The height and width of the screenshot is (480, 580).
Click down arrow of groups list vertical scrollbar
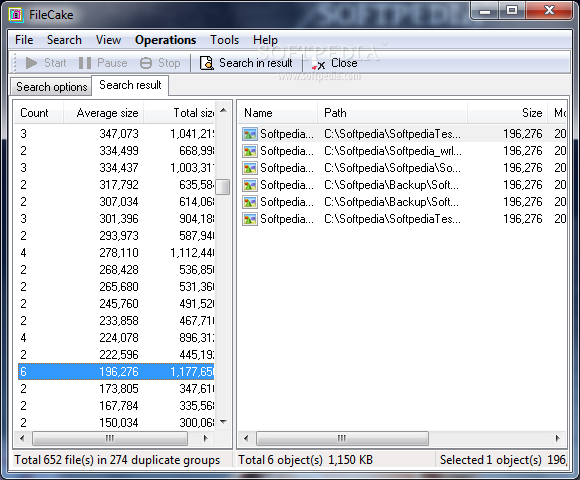223,422
